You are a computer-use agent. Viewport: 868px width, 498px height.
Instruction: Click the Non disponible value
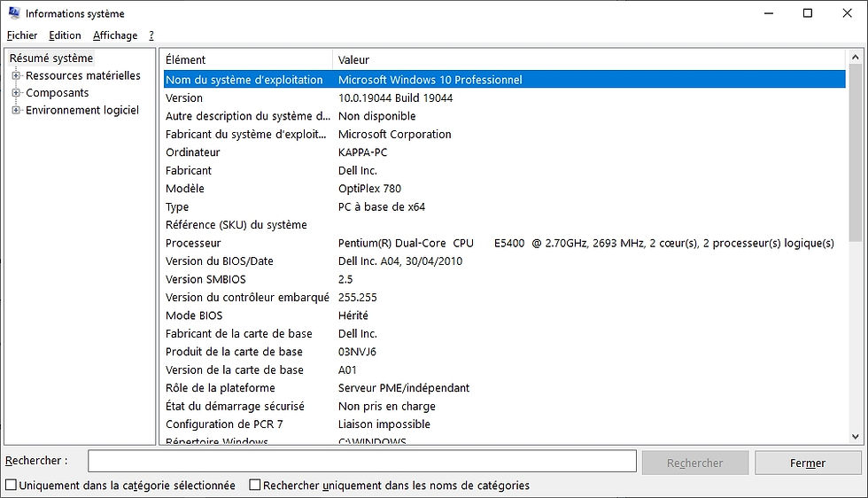tap(376, 116)
